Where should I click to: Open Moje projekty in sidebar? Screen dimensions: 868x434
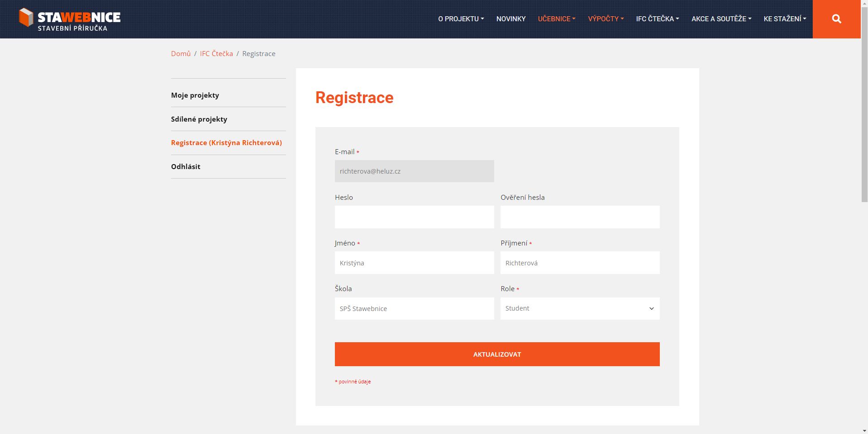195,95
